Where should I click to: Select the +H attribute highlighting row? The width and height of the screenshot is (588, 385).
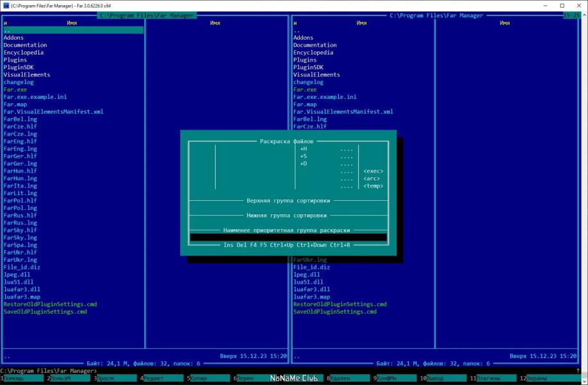pos(288,149)
